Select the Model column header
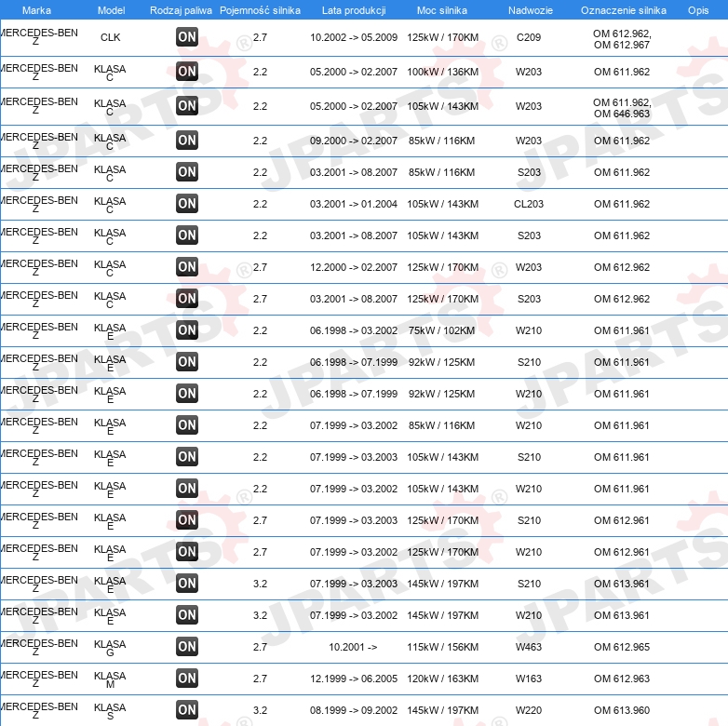The width and height of the screenshot is (728, 726). coord(111,10)
